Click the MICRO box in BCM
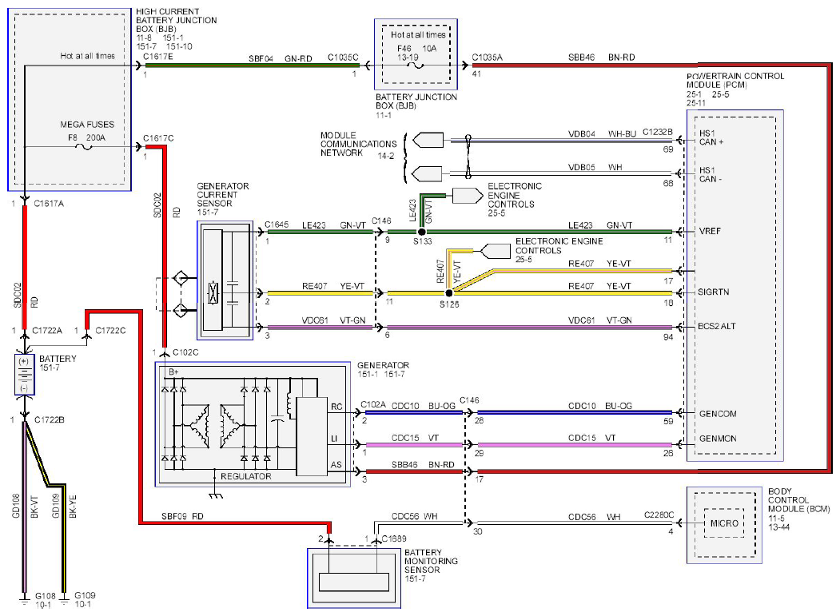Viewport: 840px width, 616px height. tap(724, 523)
